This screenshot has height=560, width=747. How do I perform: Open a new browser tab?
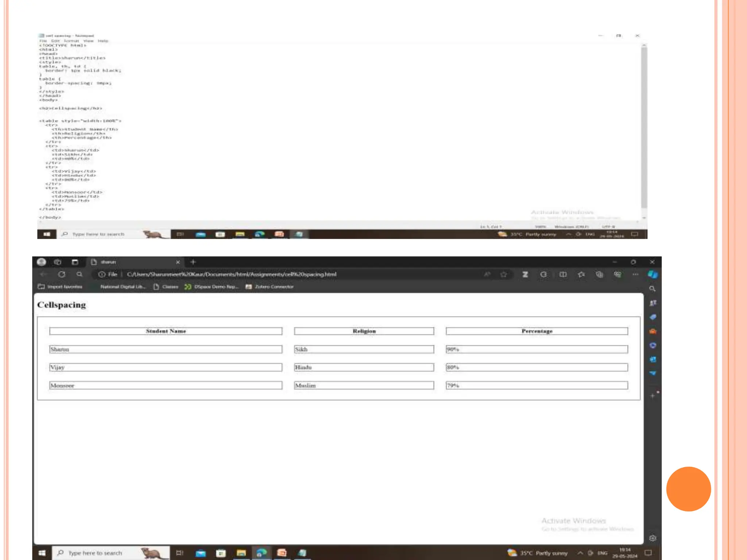(193, 262)
